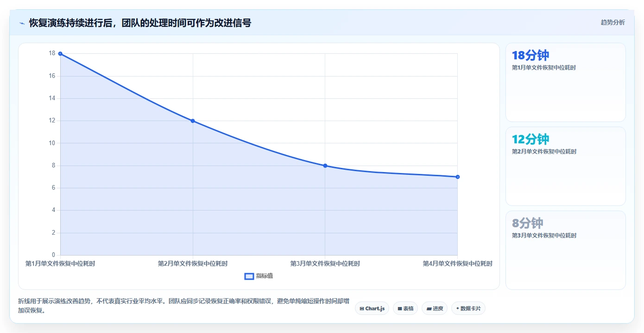
Task: Open the 12分钟 stat card
Action: (x=566, y=166)
